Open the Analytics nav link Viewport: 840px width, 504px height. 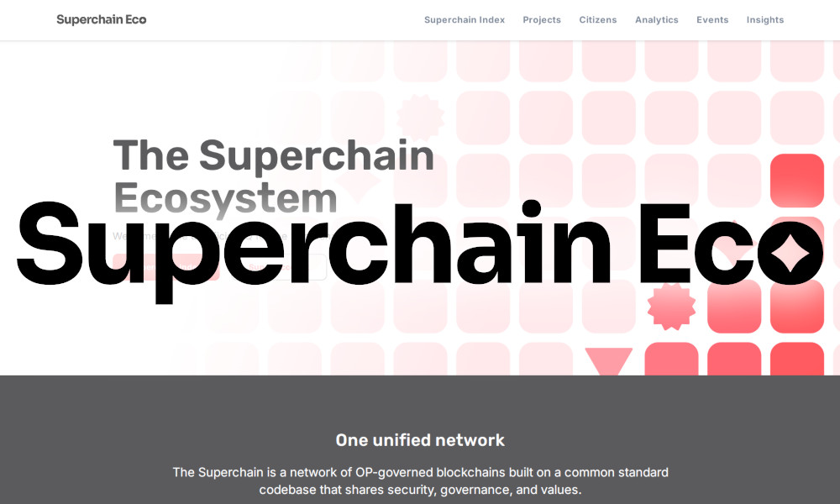point(657,20)
